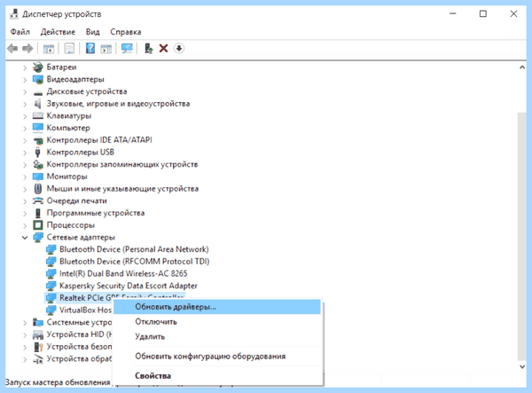This screenshot has width=532, height=393.
Task: Expand the Видеоадаптеры category
Action: 25,80
